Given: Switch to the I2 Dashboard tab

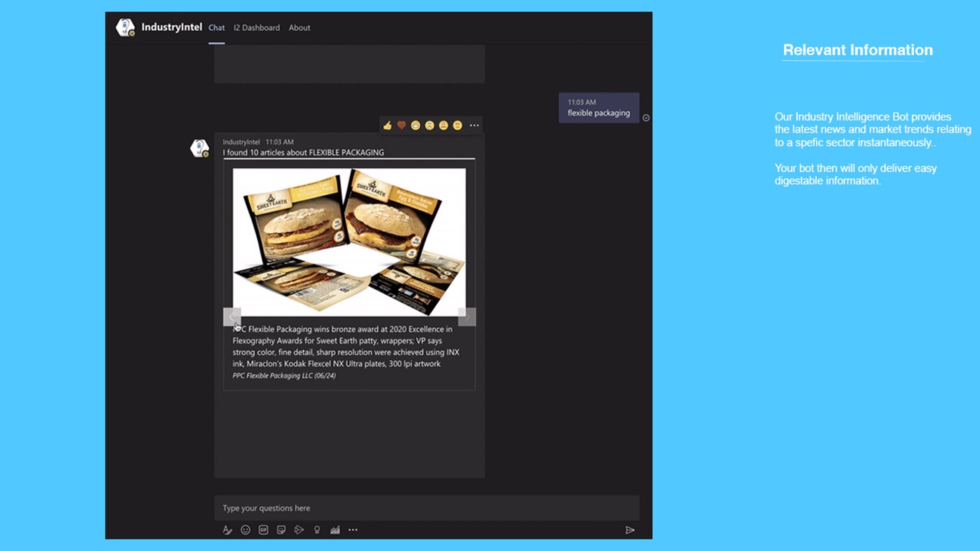Looking at the screenshot, I should pyautogui.click(x=257, y=28).
